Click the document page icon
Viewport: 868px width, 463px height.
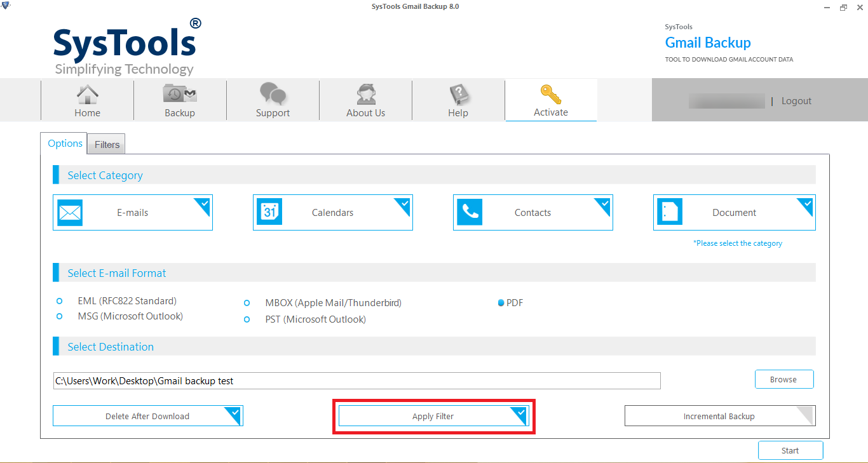[x=670, y=212]
